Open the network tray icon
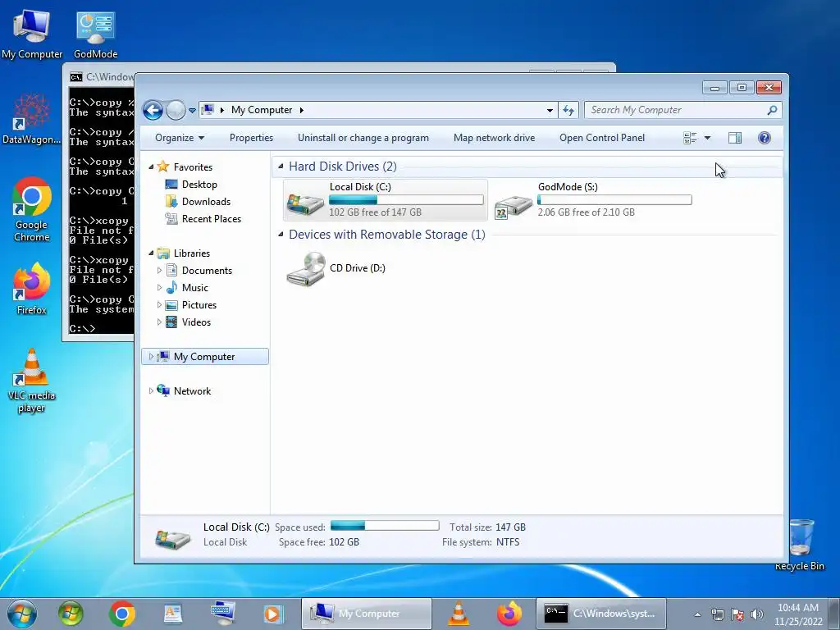840x630 pixels. point(717,614)
